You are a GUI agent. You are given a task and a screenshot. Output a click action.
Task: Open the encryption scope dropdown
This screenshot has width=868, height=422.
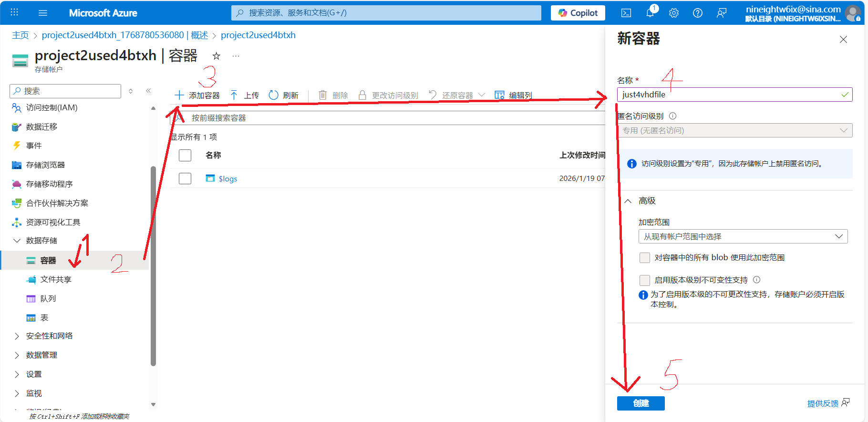[743, 236]
